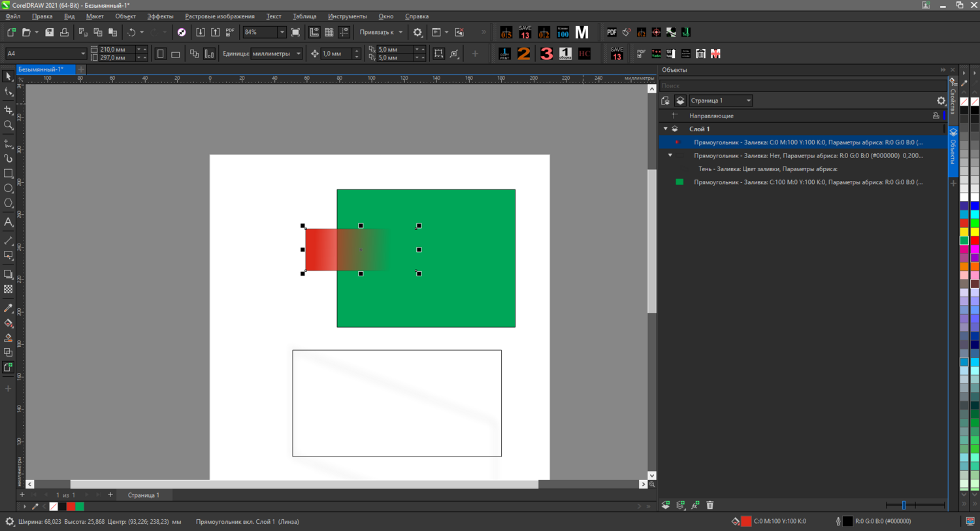Open the Свойства docker tab
The image size is (980, 531).
(953, 98)
